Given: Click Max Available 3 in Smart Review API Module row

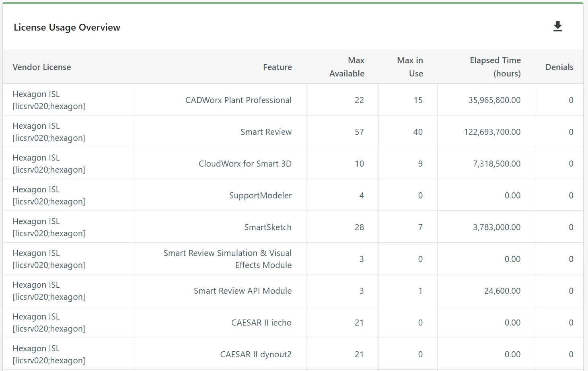Looking at the screenshot, I should 362,291.
